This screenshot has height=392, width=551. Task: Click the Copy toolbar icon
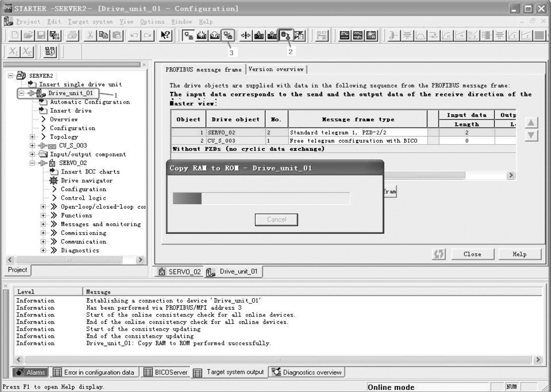coord(103,35)
